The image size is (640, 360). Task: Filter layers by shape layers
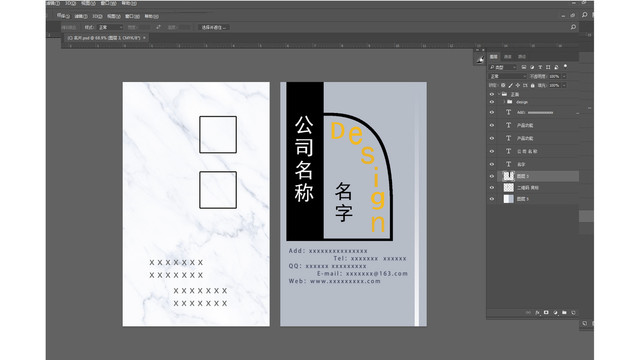tap(548, 67)
